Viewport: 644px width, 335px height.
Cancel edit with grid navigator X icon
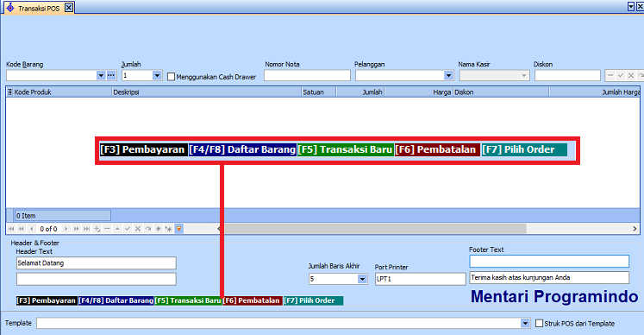138,229
